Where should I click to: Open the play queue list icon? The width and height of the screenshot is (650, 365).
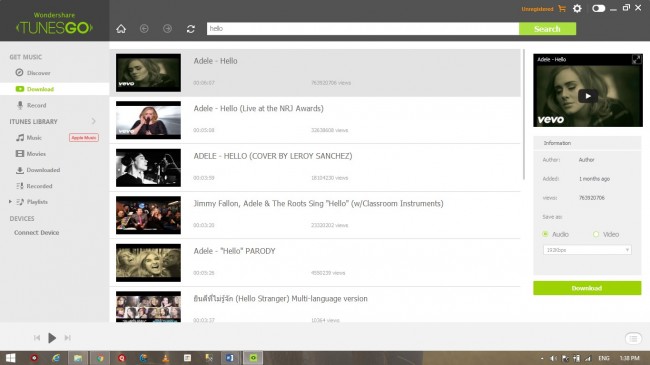tap(633, 338)
